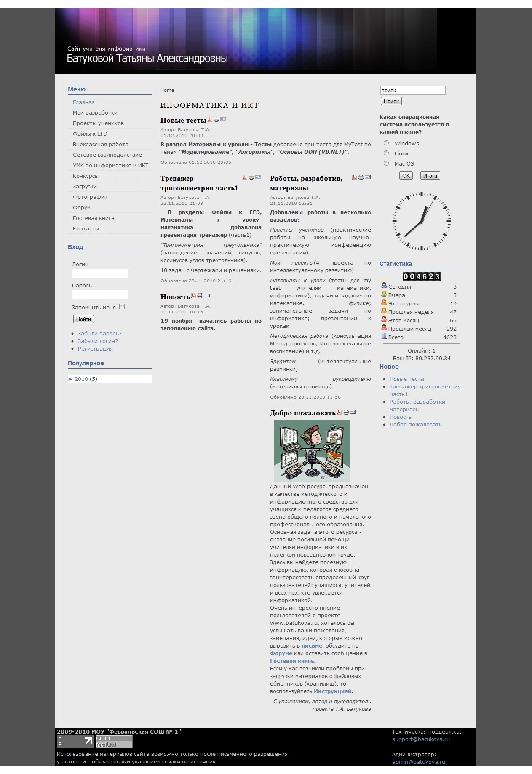
Task: Print the Тренажер тригонометрия article
Action: click(251, 177)
